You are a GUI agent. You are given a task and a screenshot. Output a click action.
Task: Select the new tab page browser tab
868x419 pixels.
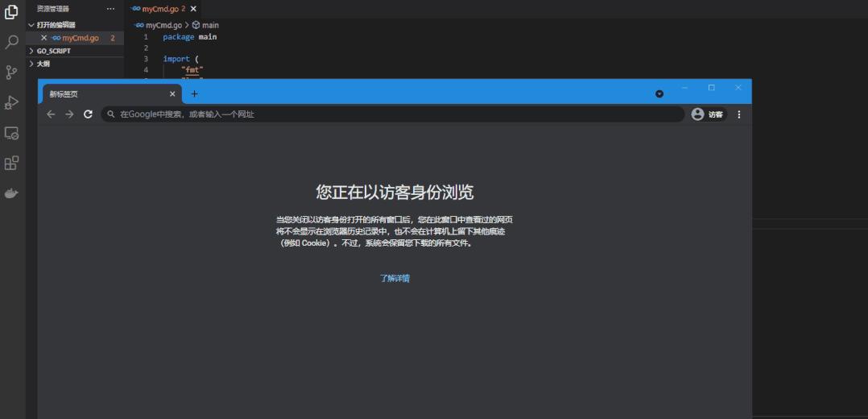[112, 94]
